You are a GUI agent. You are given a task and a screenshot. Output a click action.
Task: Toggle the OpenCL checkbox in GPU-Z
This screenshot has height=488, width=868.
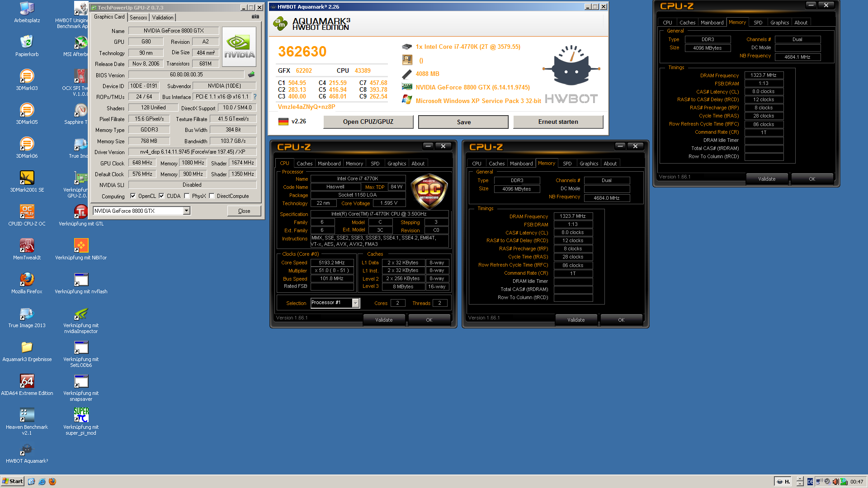[x=133, y=196]
